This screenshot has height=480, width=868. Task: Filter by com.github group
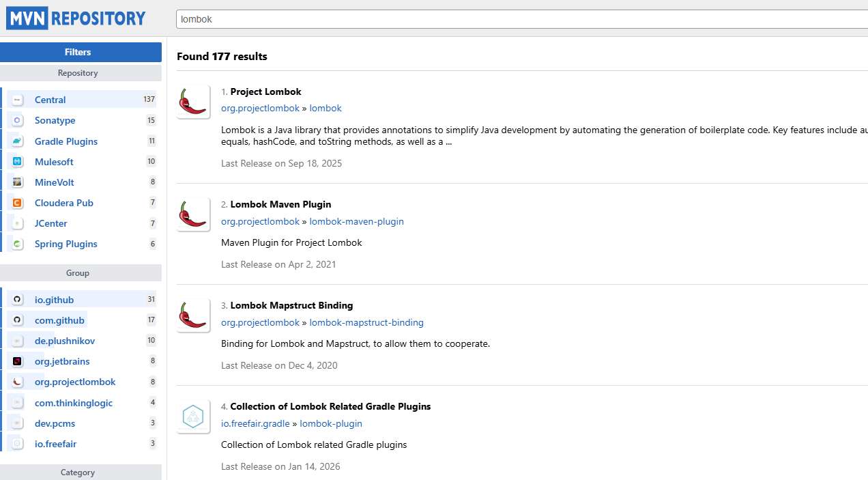pyautogui.click(x=59, y=320)
